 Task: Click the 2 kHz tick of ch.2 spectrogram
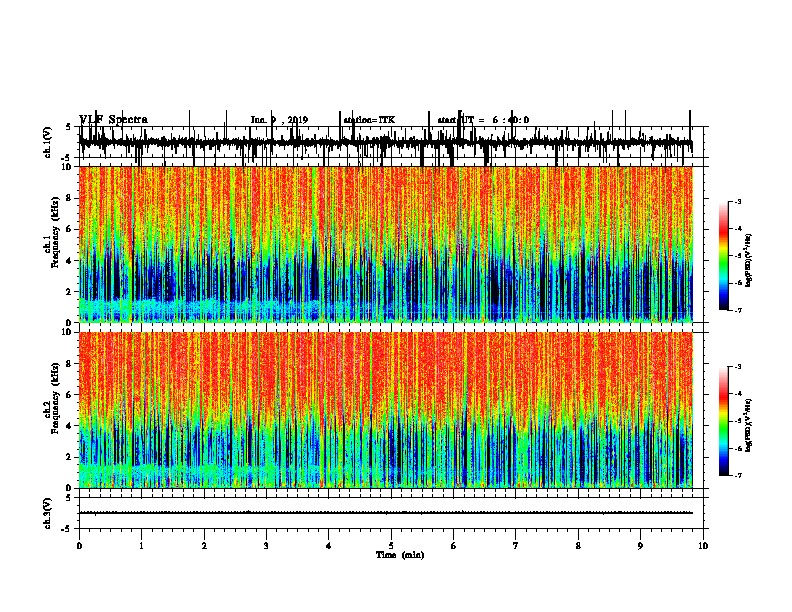pyautogui.click(x=69, y=457)
